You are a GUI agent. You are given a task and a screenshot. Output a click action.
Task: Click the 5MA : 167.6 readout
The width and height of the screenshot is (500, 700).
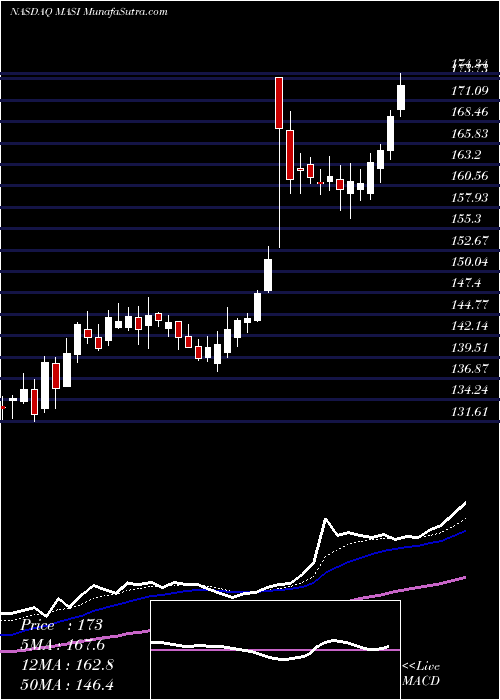pyautogui.click(x=62, y=645)
